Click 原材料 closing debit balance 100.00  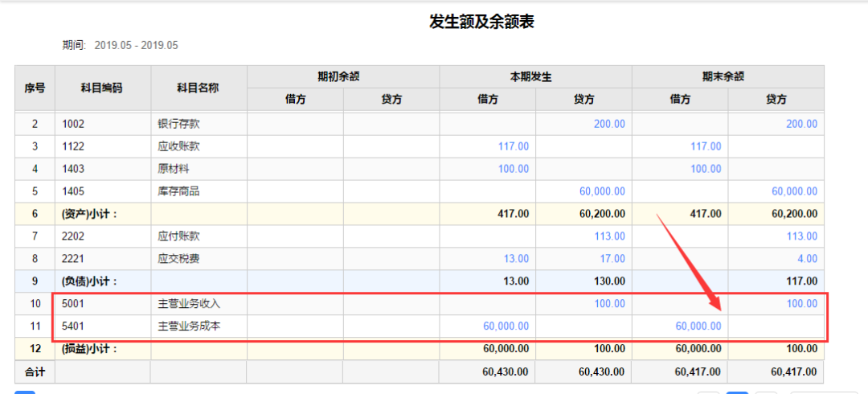point(706,169)
